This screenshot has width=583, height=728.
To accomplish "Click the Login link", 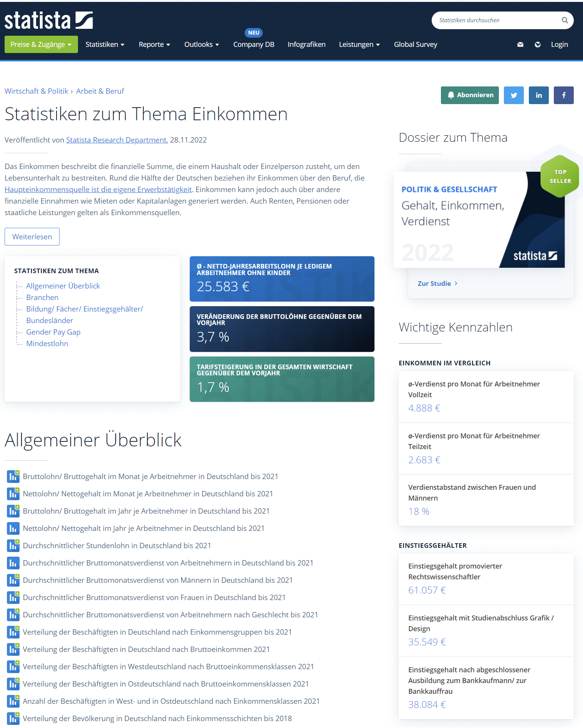I will pyautogui.click(x=560, y=45).
